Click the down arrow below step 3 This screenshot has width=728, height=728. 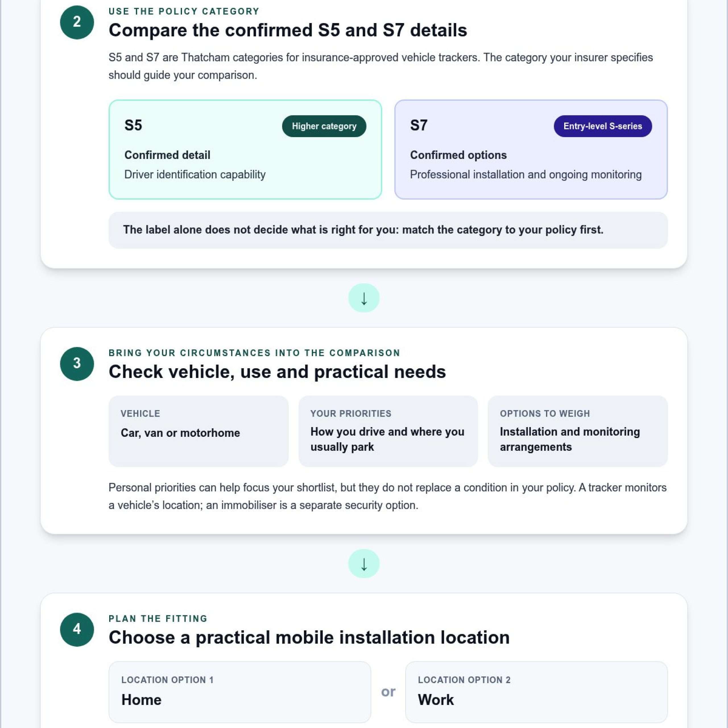click(x=364, y=563)
